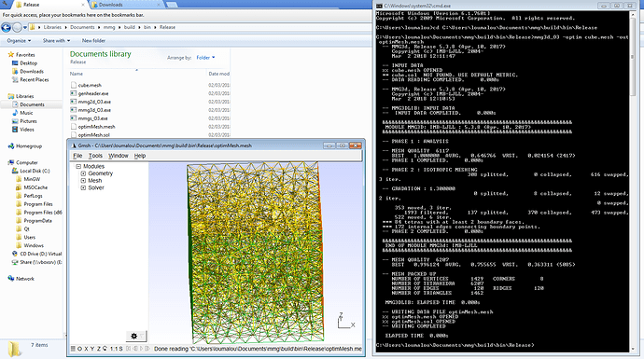Open the Window menu in Gmsh

click(x=119, y=156)
